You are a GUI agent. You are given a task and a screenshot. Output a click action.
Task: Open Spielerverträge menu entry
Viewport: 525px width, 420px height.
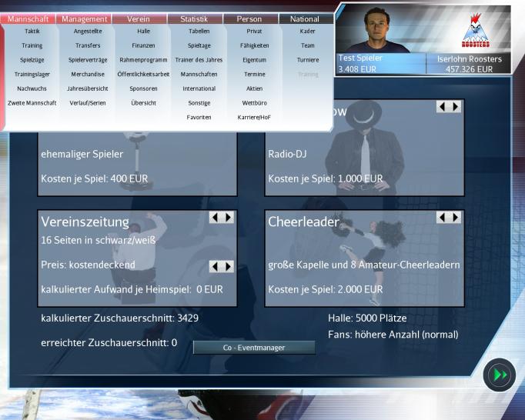tap(88, 60)
